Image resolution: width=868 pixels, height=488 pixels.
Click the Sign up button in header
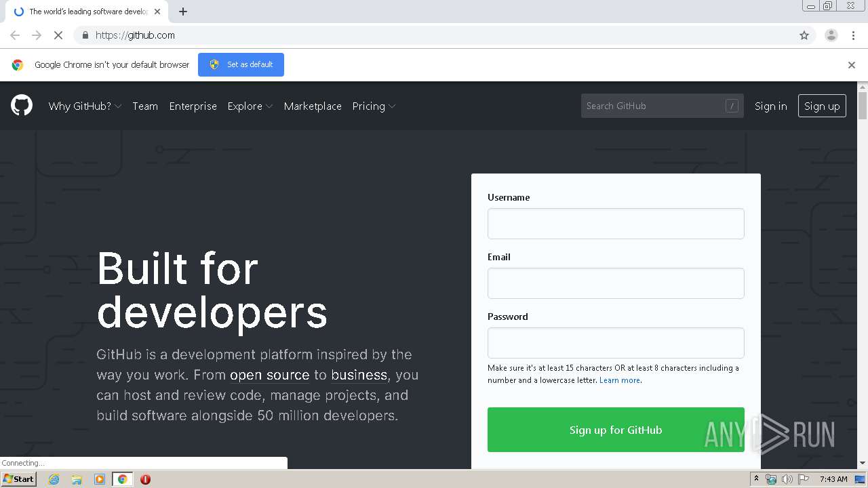tap(822, 106)
